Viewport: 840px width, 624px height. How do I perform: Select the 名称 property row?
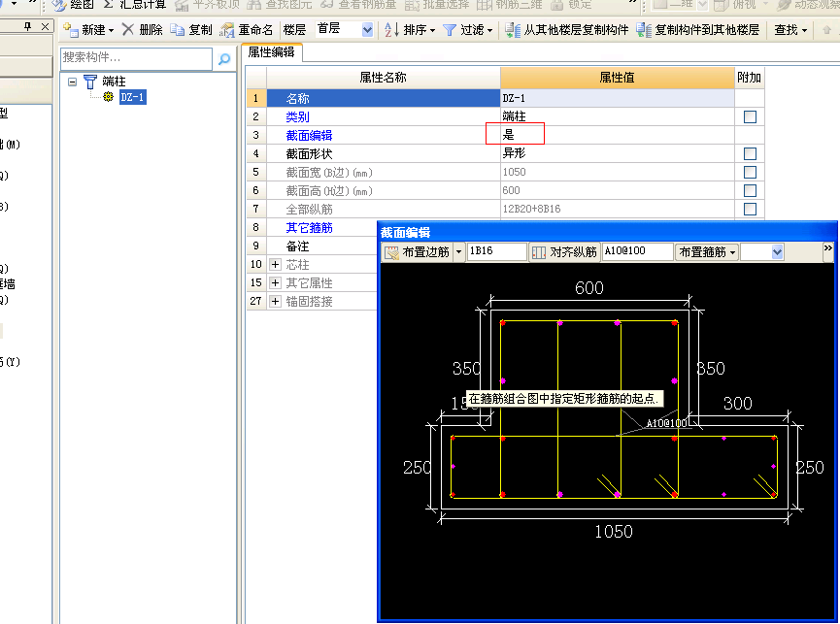(x=383, y=98)
